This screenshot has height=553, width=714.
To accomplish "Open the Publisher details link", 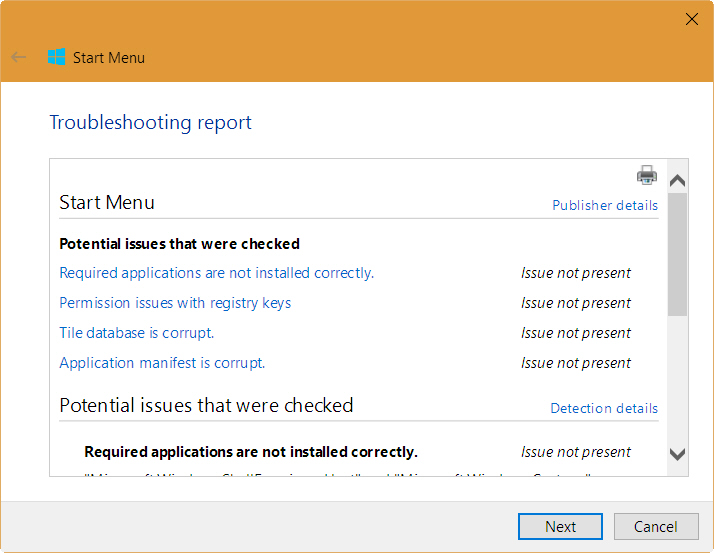I will [605, 205].
